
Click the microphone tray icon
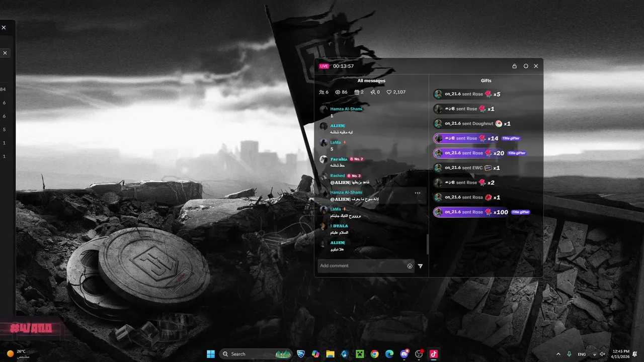569,354
